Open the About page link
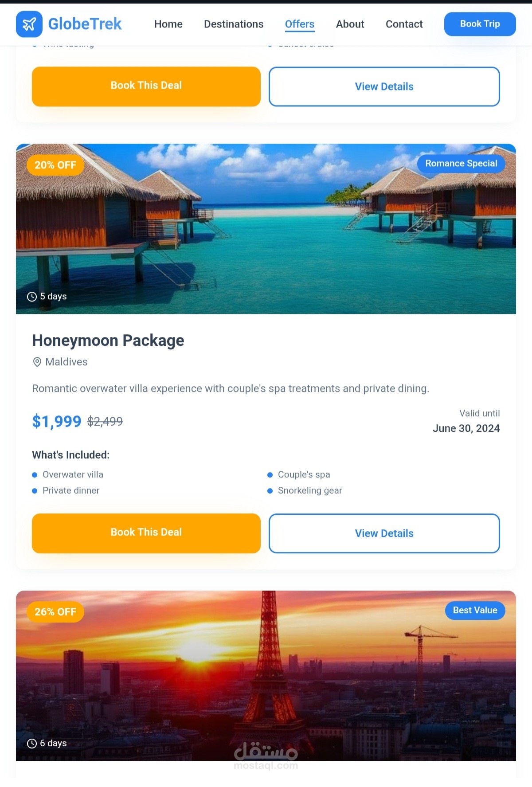 click(x=350, y=24)
